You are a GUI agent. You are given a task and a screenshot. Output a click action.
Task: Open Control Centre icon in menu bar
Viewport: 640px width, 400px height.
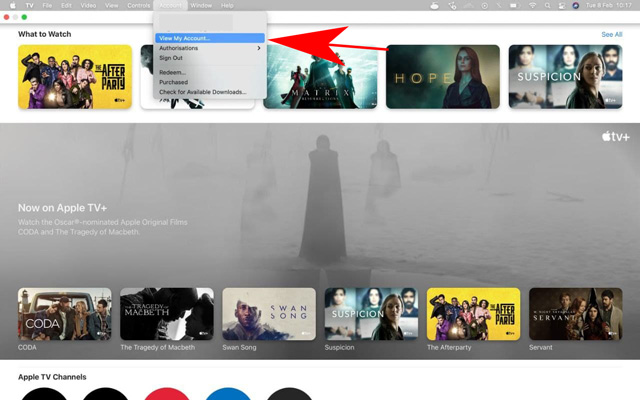[x=561, y=5]
